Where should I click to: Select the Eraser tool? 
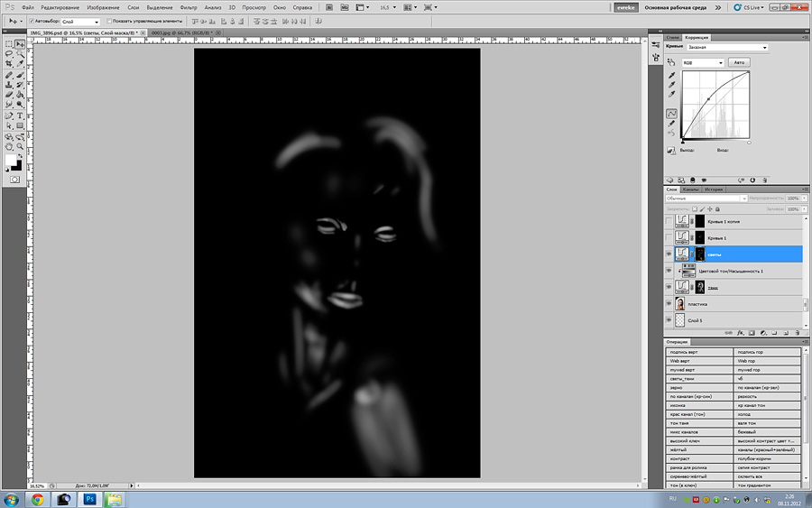(x=9, y=95)
